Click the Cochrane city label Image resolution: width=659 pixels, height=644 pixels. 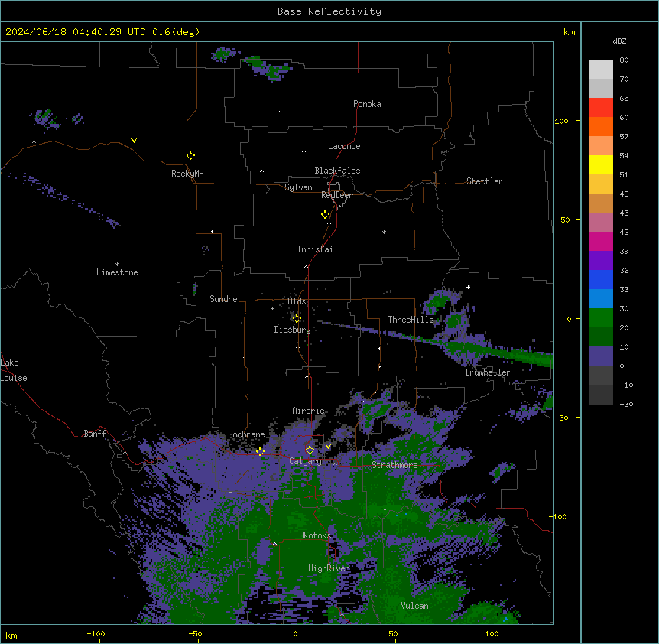pyautogui.click(x=246, y=434)
